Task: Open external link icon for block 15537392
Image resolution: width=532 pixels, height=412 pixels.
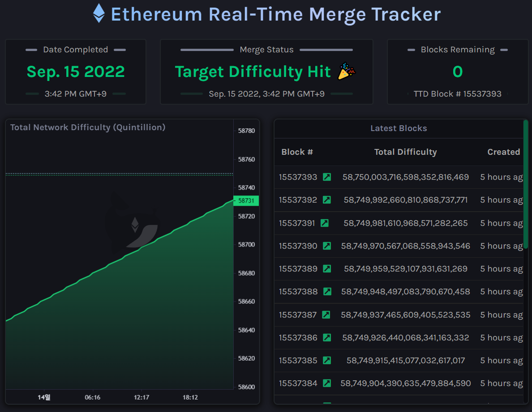Action: [327, 200]
